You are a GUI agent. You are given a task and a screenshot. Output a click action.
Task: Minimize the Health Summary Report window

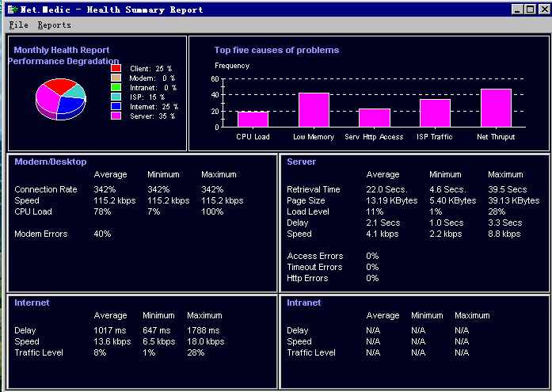(514, 10)
